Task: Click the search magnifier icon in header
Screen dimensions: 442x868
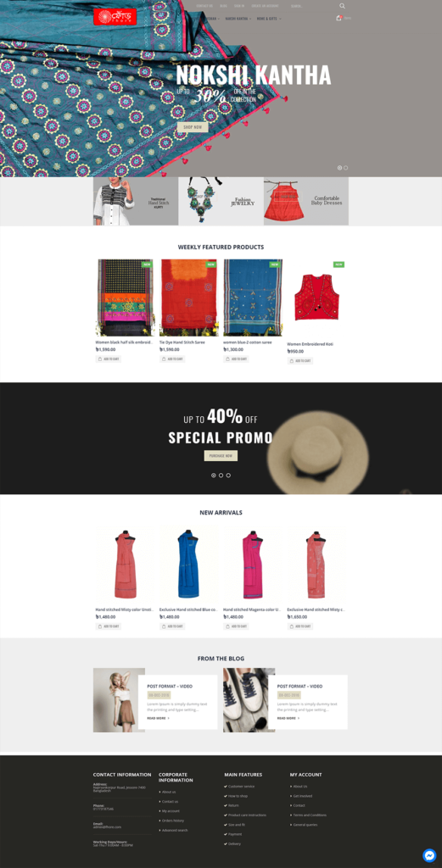Action: point(342,6)
